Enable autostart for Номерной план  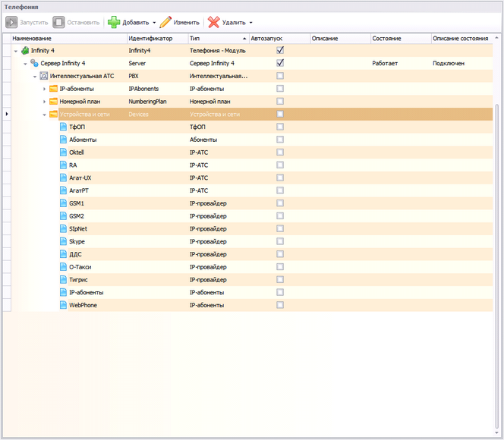[280, 101]
